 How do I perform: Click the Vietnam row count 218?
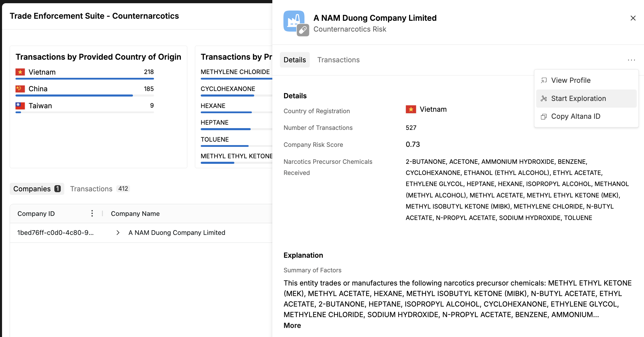[x=149, y=72]
